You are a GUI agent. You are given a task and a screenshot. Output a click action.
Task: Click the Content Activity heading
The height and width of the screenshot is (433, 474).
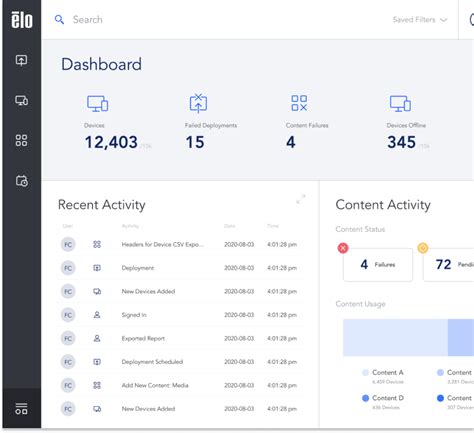[383, 205]
